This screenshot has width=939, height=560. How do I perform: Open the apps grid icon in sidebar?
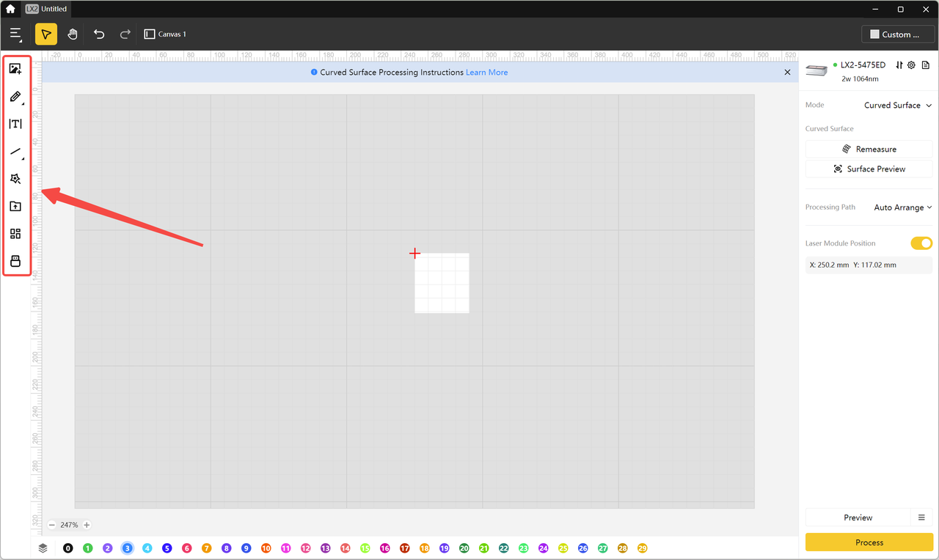15,234
